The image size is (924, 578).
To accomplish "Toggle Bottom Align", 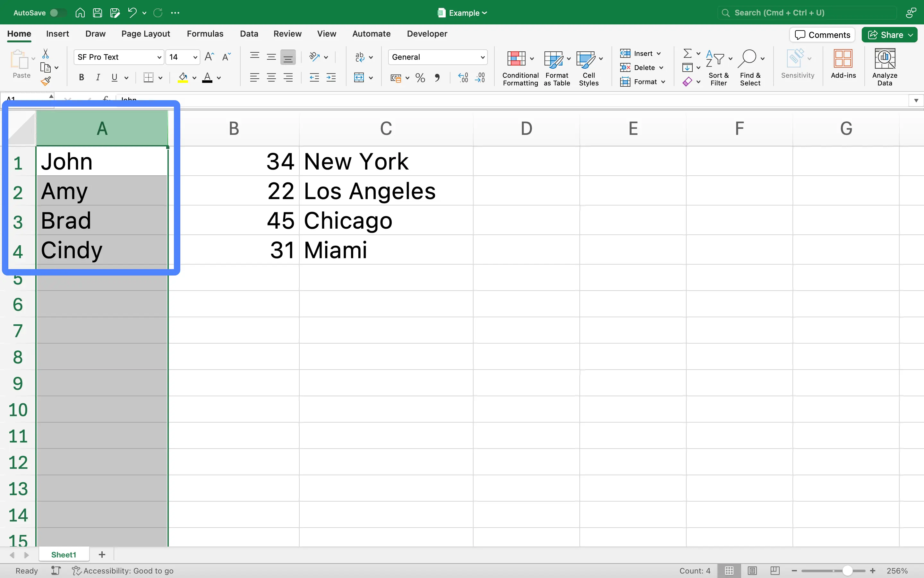I will coord(288,57).
